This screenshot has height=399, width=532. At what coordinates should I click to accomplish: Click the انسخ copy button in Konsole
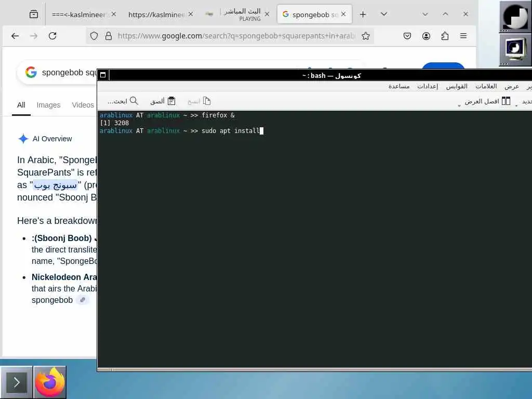pos(199,101)
